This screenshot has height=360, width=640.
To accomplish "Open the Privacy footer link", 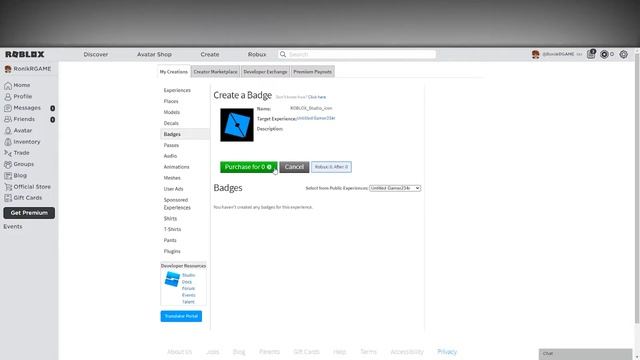I will 447,352.
